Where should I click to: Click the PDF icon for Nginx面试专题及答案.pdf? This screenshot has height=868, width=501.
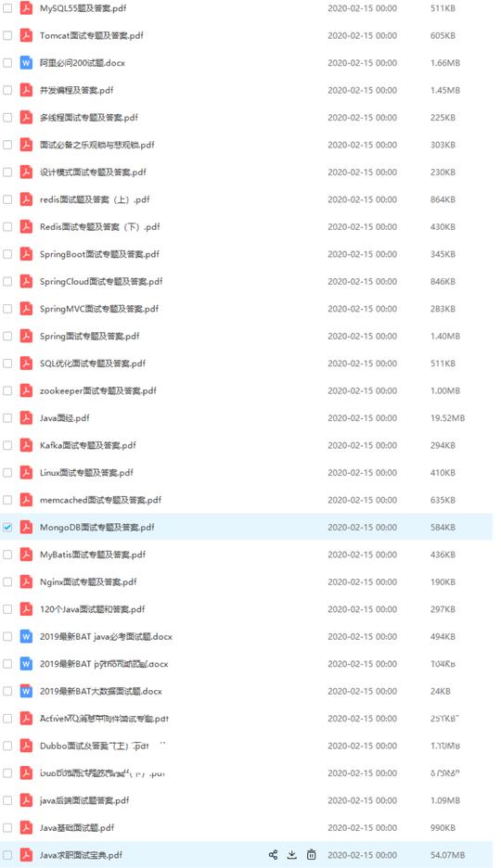26,581
